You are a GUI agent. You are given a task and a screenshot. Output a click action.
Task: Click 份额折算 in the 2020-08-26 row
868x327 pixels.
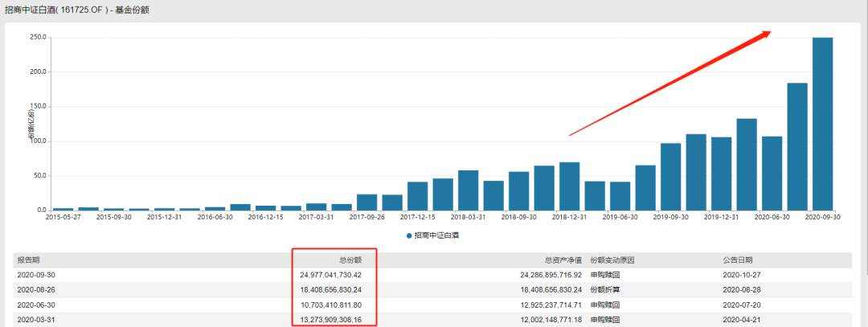pos(605,290)
